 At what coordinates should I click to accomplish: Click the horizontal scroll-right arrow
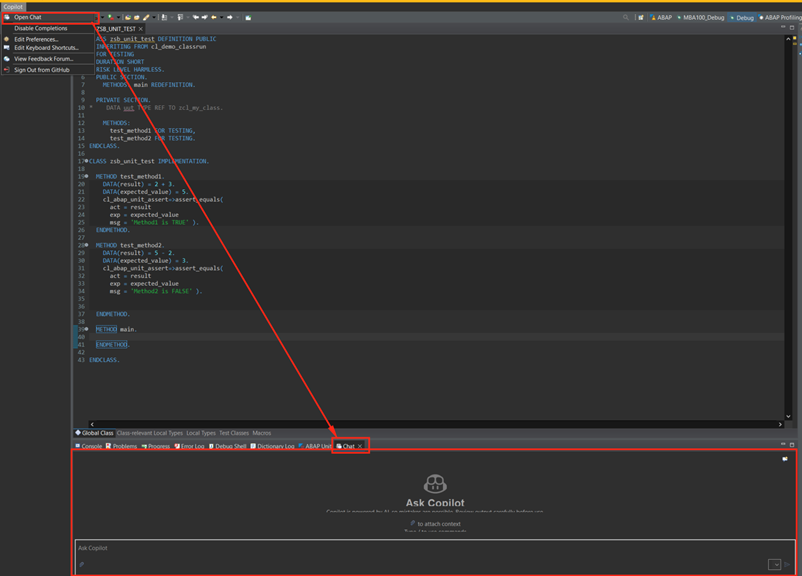pyautogui.click(x=780, y=424)
